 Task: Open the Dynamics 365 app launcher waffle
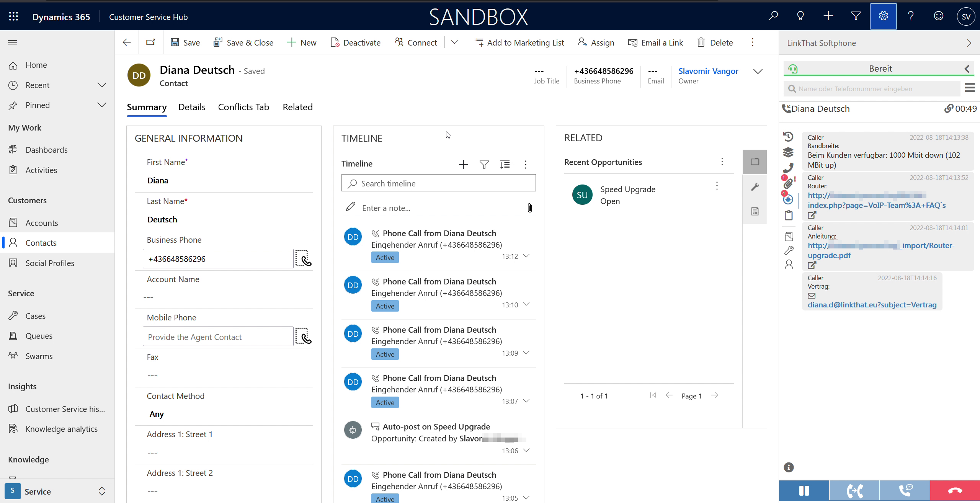(13, 16)
